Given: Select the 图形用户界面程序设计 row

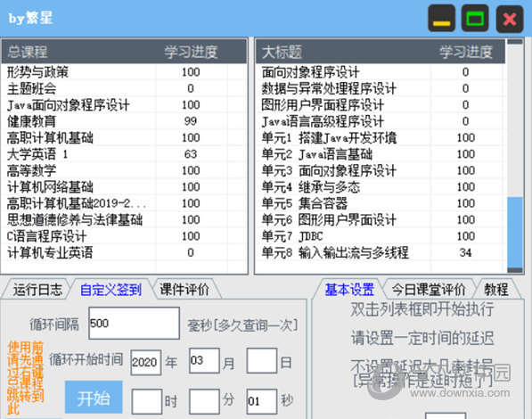Looking at the screenshot, I should tap(381, 105).
